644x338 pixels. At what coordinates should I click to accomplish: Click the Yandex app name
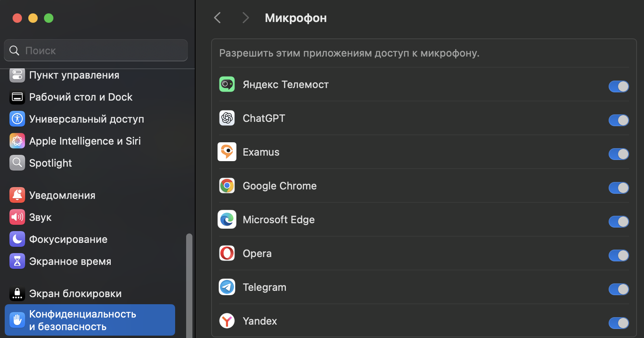click(260, 321)
